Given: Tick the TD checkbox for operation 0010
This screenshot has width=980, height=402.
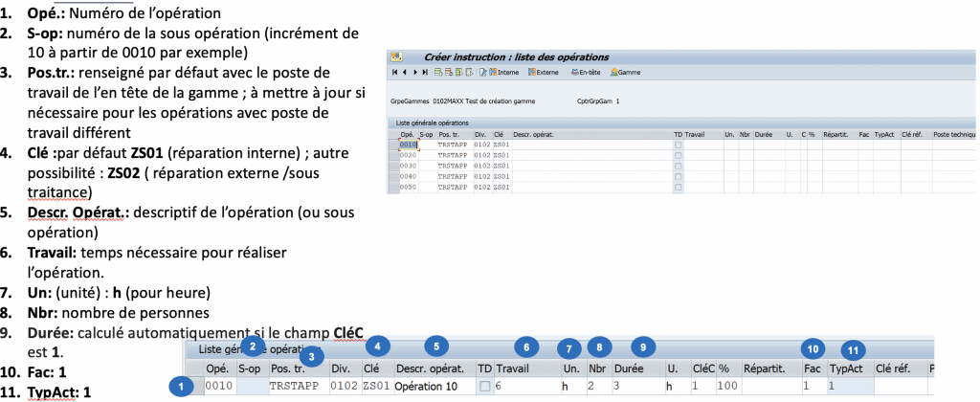Looking at the screenshot, I should pyautogui.click(x=679, y=144).
